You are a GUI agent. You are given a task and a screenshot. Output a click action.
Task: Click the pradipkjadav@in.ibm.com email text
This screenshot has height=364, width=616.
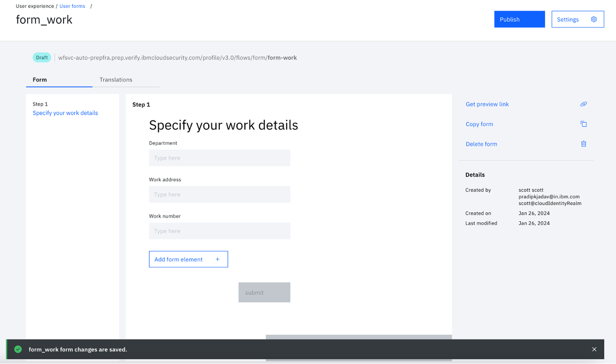(549, 197)
